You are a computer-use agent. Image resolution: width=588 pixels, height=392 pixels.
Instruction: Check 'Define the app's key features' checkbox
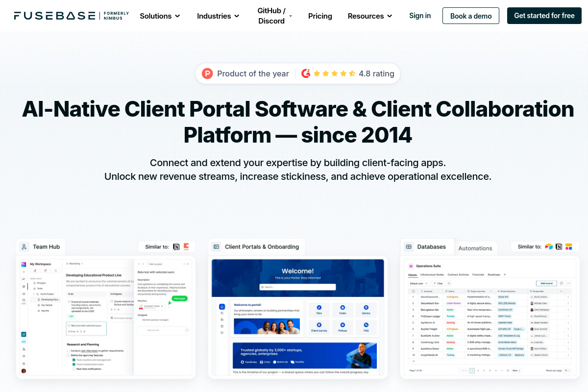68,355
